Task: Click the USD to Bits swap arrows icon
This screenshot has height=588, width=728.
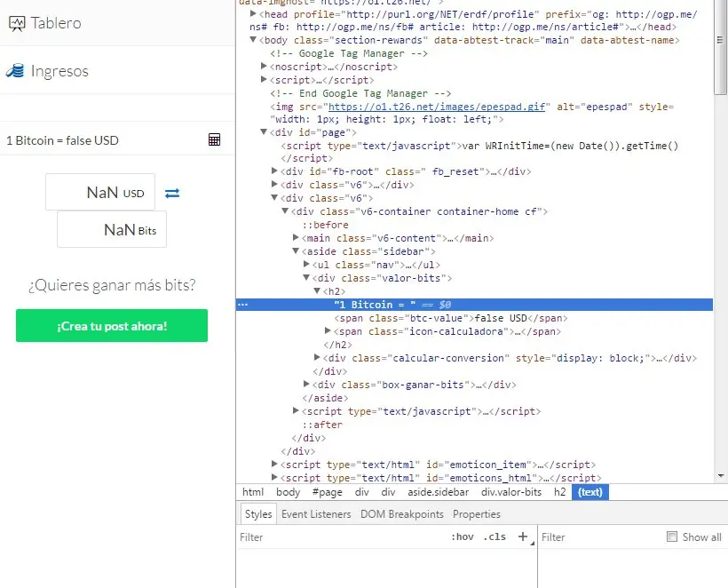Action: point(172,193)
